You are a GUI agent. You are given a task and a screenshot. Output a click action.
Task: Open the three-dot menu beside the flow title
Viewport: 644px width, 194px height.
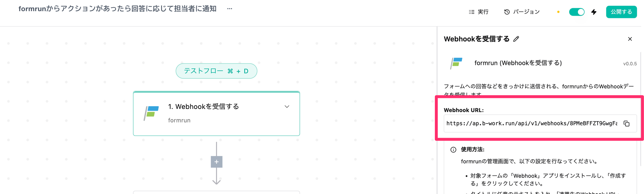230,9
